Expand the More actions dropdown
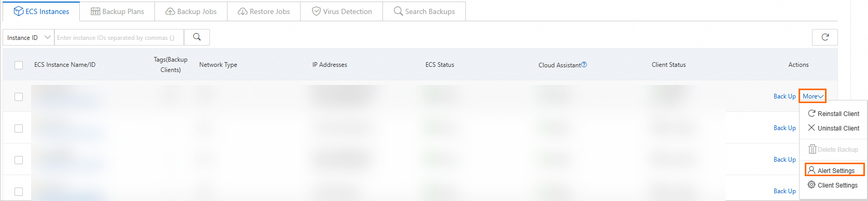868x201 pixels. pos(813,96)
